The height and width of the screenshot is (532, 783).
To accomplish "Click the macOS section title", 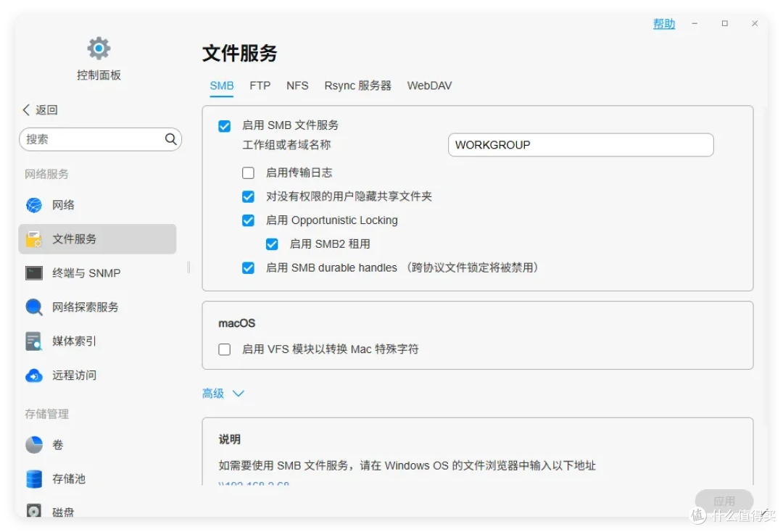I will pyautogui.click(x=236, y=323).
